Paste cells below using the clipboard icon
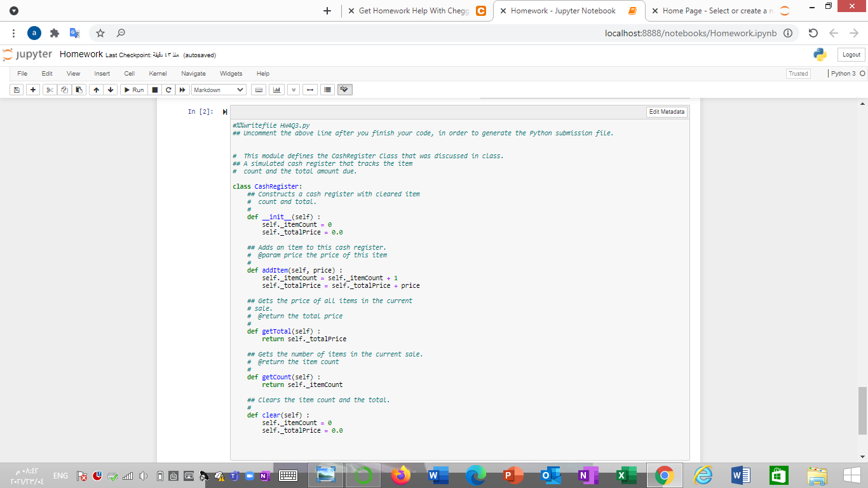Image resolution: width=868 pixels, height=488 pixels. pyautogui.click(x=79, y=90)
